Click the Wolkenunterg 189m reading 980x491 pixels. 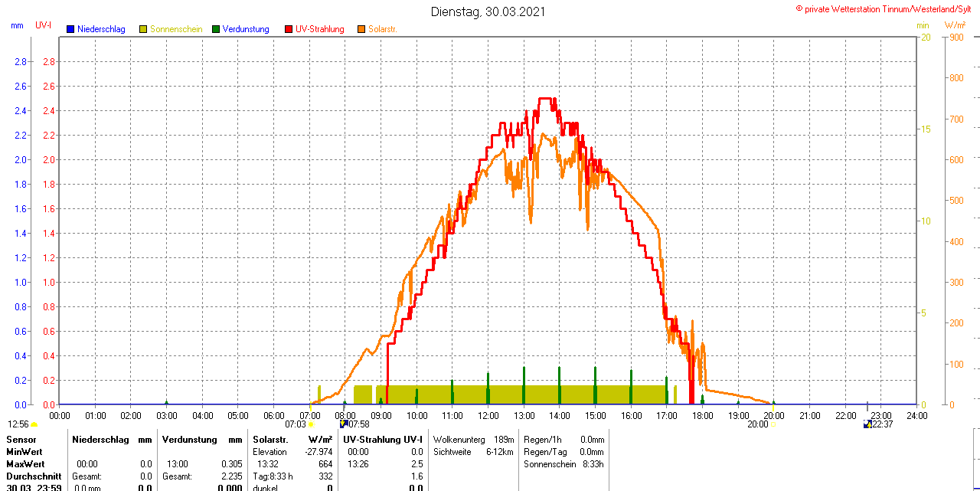pyautogui.click(x=473, y=440)
